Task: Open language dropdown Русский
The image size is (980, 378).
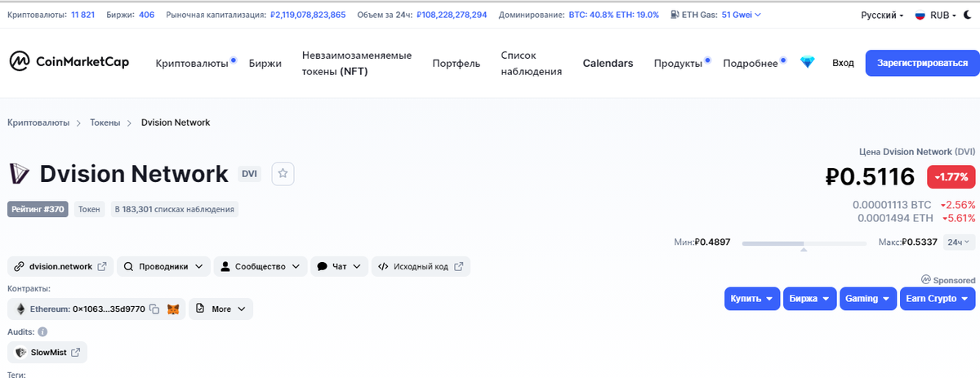Action: (x=882, y=15)
